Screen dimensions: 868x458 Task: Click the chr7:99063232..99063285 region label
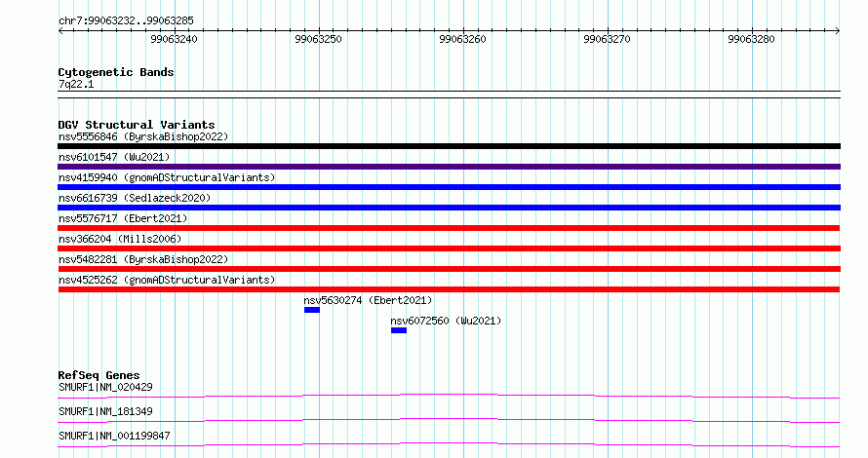tap(126, 20)
